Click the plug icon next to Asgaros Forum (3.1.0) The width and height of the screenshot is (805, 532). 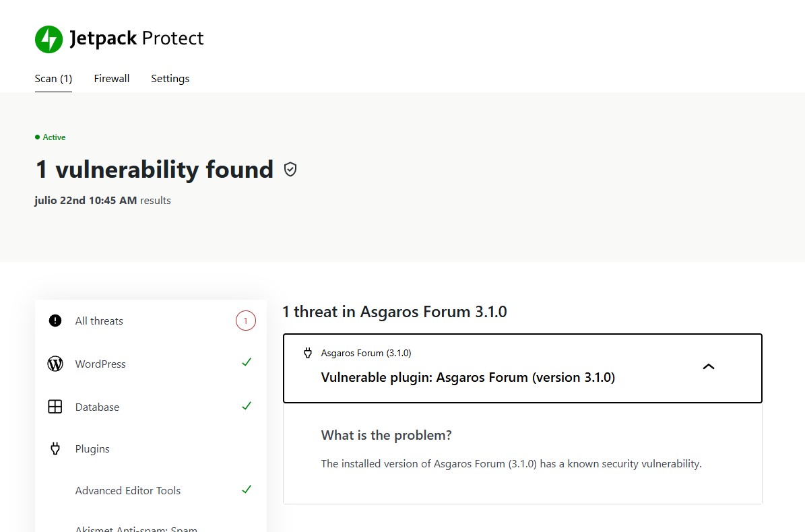tap(308, 353)
